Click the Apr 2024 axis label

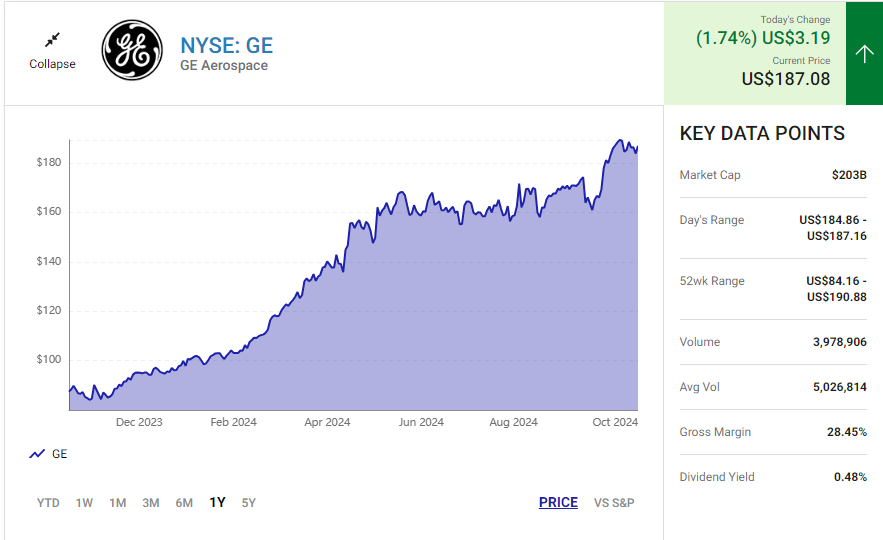pyautogui.click(x=327, y=422)
